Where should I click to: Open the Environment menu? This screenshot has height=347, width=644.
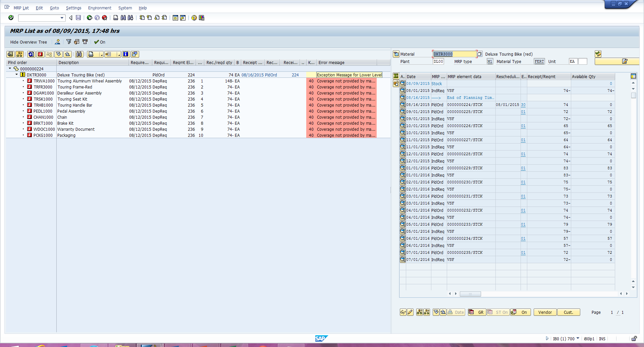point(100,8)
